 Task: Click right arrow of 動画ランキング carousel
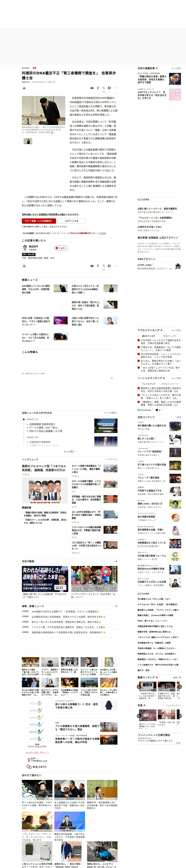pos(180,686)
